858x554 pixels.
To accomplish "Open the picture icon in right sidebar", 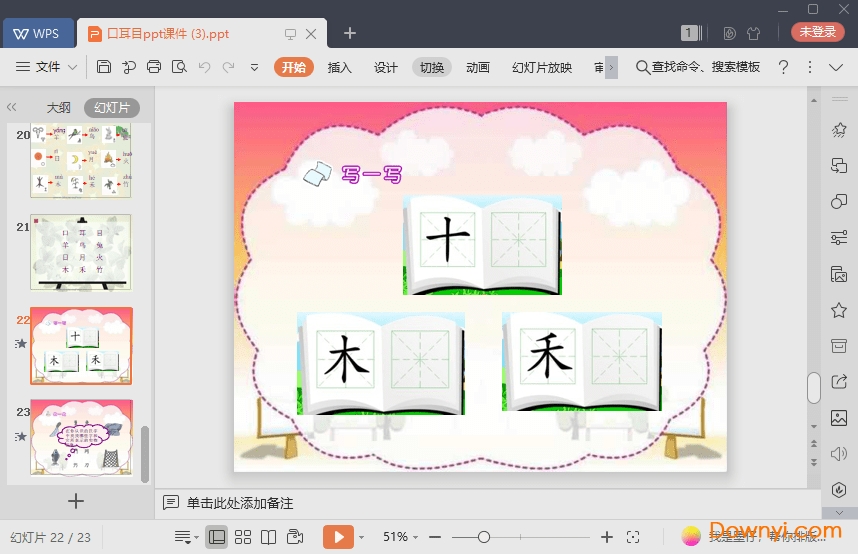I will pos(839,418).
